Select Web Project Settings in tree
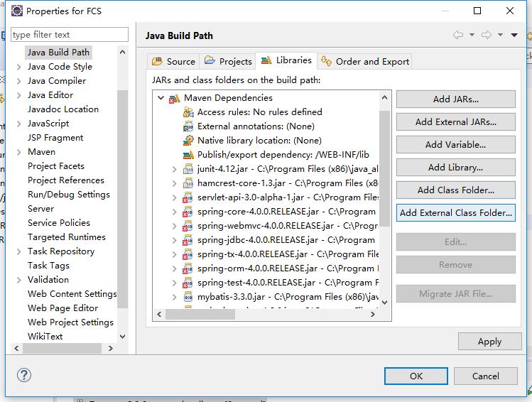Image resolution: width=532 pixels, height=402 pixels. pyautogui.click(x=70, y=322)
